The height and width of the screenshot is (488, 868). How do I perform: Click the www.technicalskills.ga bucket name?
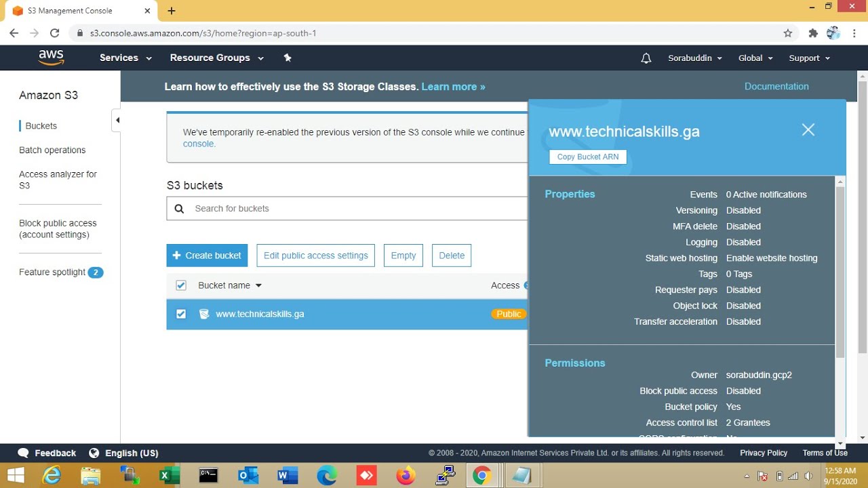[260, 314]
